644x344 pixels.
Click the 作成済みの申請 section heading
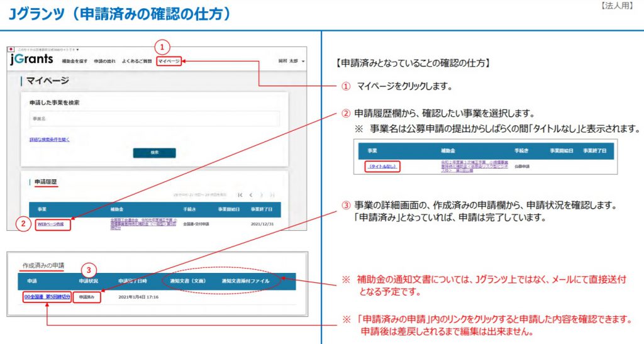click(x=43, y=265)
